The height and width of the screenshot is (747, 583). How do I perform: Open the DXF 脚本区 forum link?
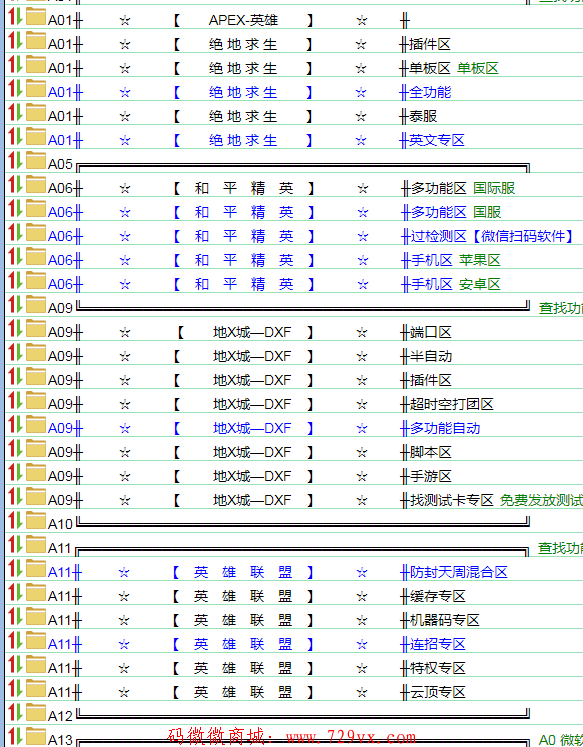[250, 452]
